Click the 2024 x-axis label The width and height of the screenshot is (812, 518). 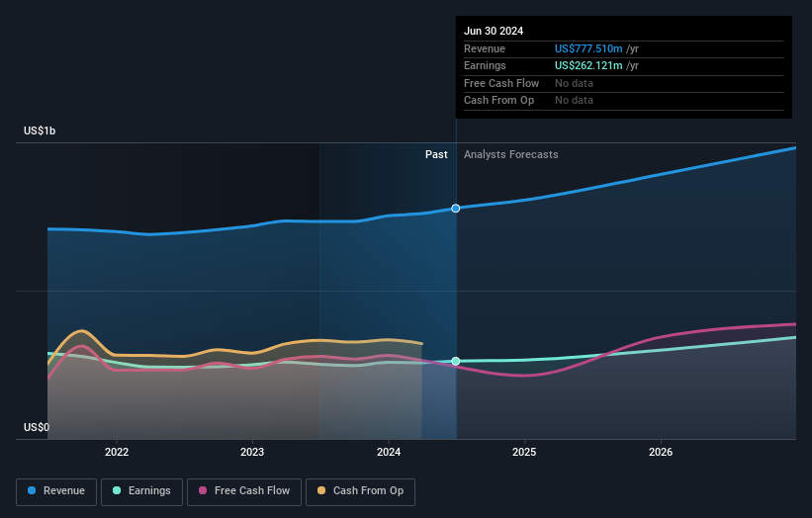(x=389, y=452)
